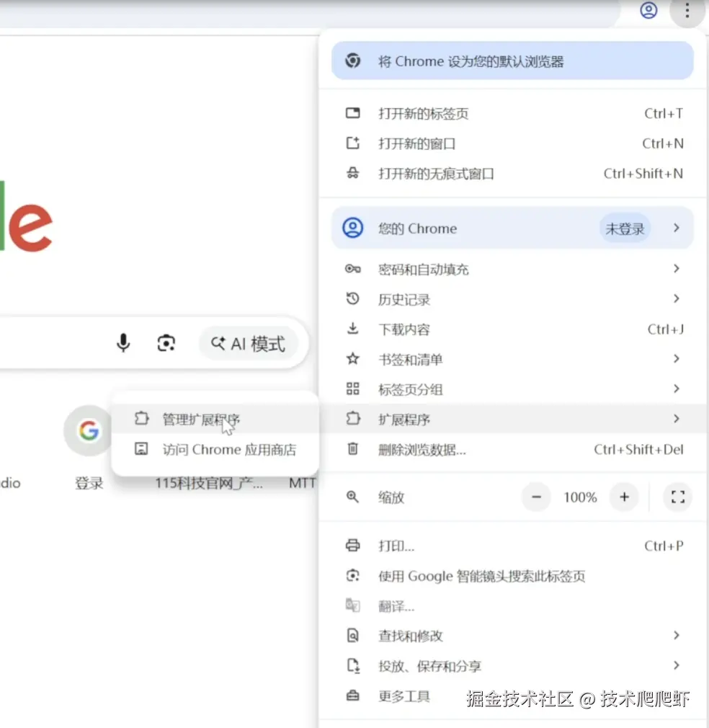Click the puzzle icon beside 扩展程序
The image size is (709, 728).
pos(352,418)
